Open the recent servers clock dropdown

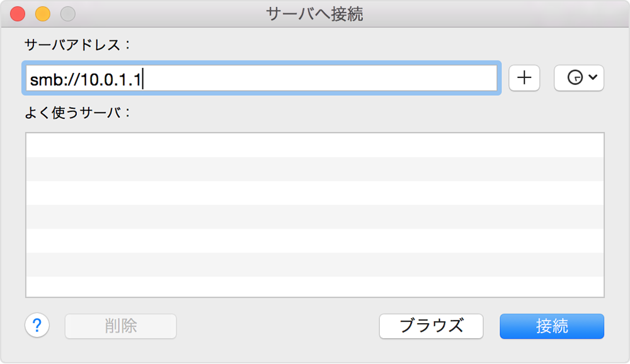[578, 78]
